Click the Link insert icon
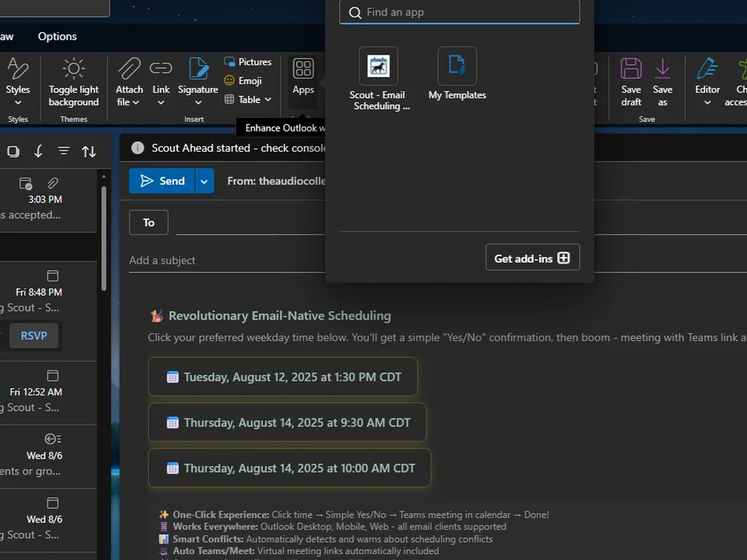Viewport: 747px width, 560px height. point(161,68)
